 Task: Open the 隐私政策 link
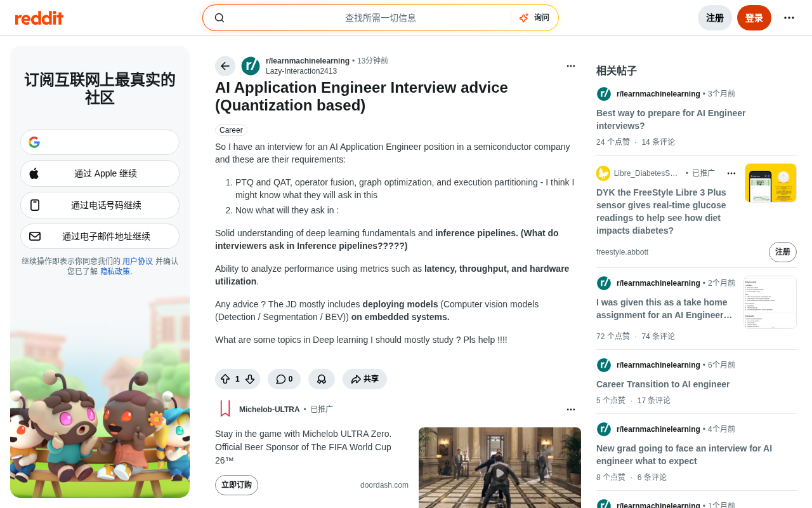point(115,271)
